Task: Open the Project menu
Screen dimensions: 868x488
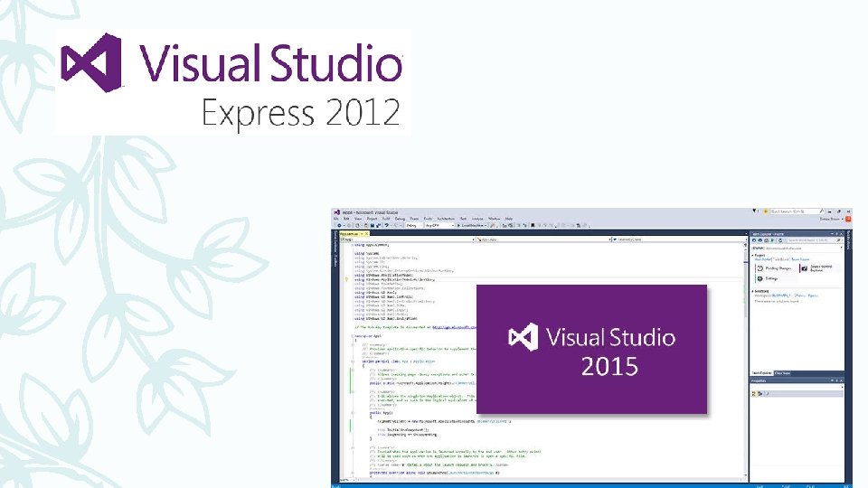Action: pos(372,219)
